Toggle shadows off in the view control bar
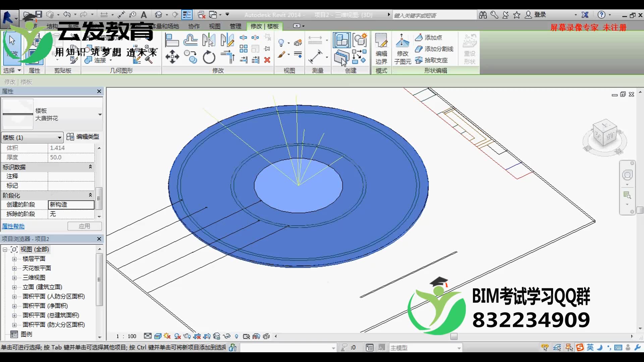 [177, 336]
